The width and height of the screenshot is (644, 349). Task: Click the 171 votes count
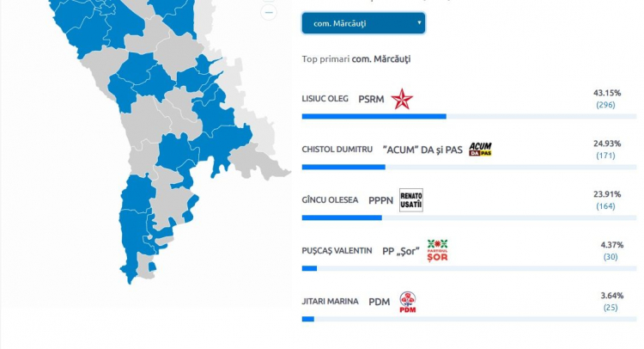point(606,156)
